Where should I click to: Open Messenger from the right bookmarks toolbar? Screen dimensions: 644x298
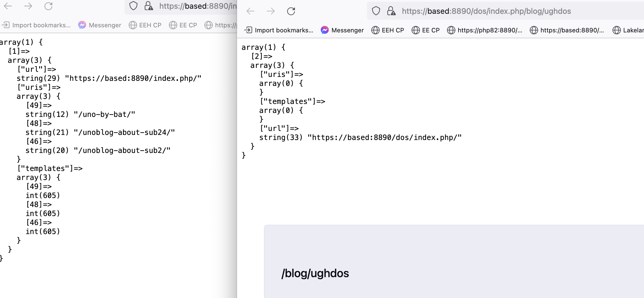pyautogui.click(x=342, y=30)
